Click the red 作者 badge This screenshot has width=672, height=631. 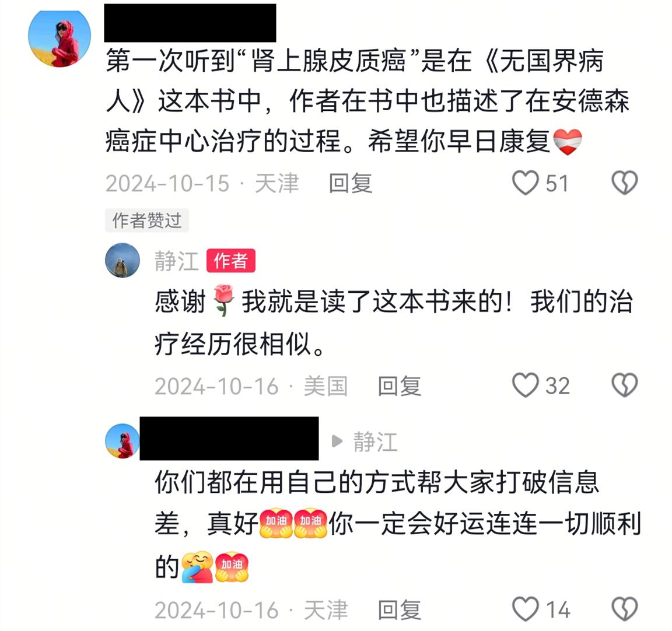tap(231, 261)
